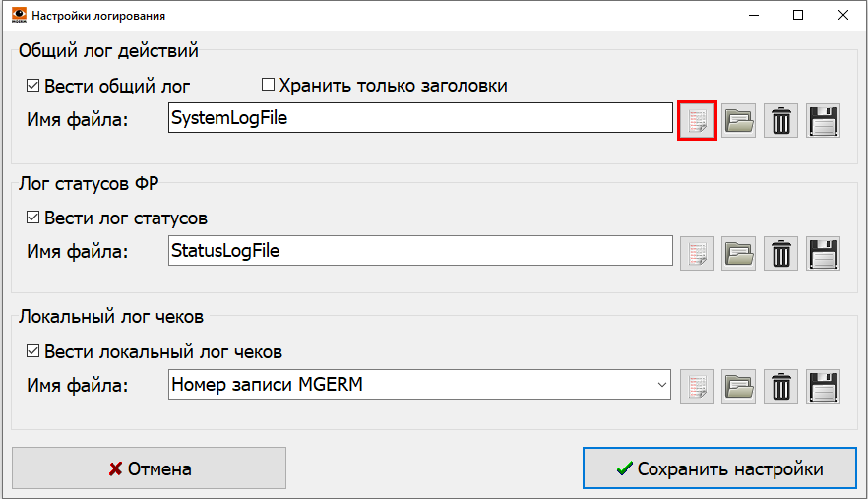The height and width of the screenshot is (499, 868).
Task: Clear the status log using trash icon
Action: tap(780, 253)
